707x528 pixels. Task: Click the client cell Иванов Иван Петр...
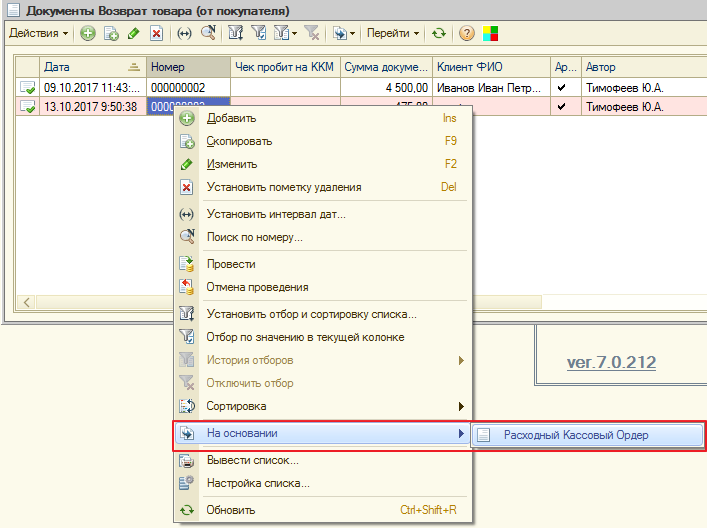pos(491,87)
